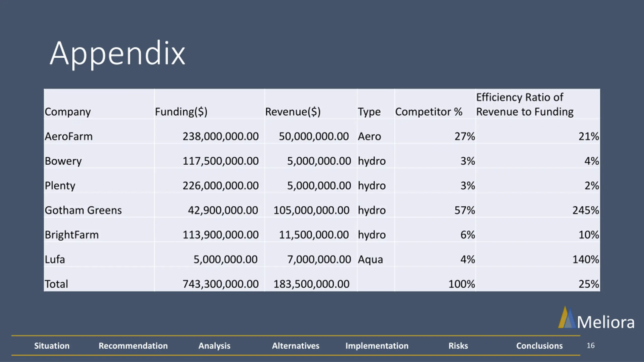Image resolution: width=644 pixels, height=362 pixels.
Task: Select BrightFarm efficiency ratio 10%
Action: tap(589, 235)
